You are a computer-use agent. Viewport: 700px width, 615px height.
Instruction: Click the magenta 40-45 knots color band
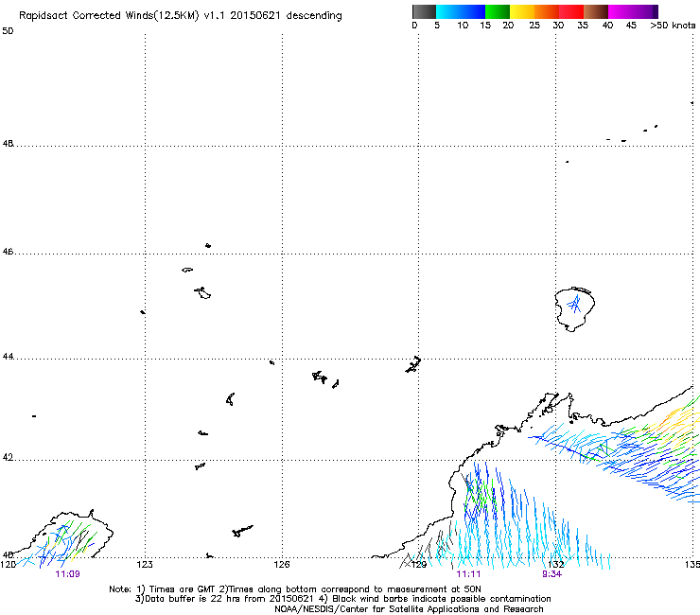coord(621,11)
